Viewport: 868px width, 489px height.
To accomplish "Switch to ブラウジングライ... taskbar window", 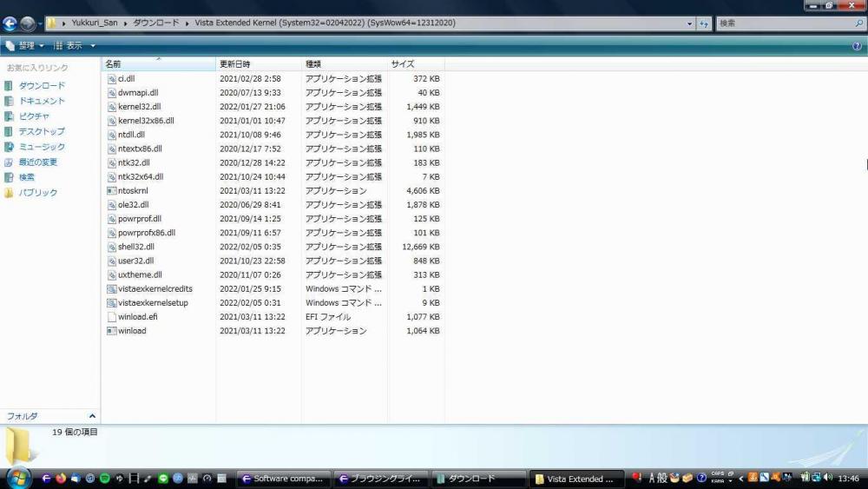I will tap(381, 479).
